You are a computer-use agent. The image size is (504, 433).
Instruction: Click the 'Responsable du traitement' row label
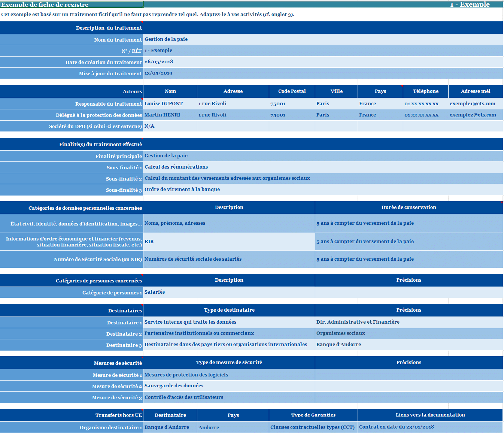pos(72,104)
